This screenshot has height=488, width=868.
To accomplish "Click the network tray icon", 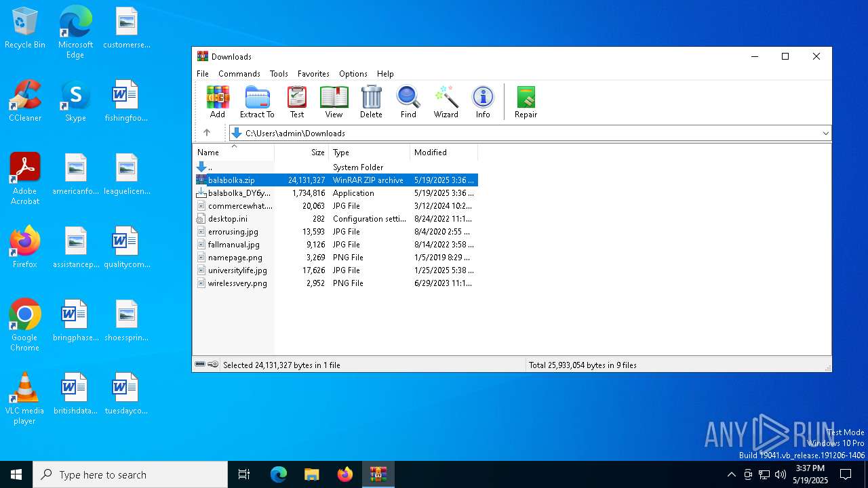I will (764, 474).
